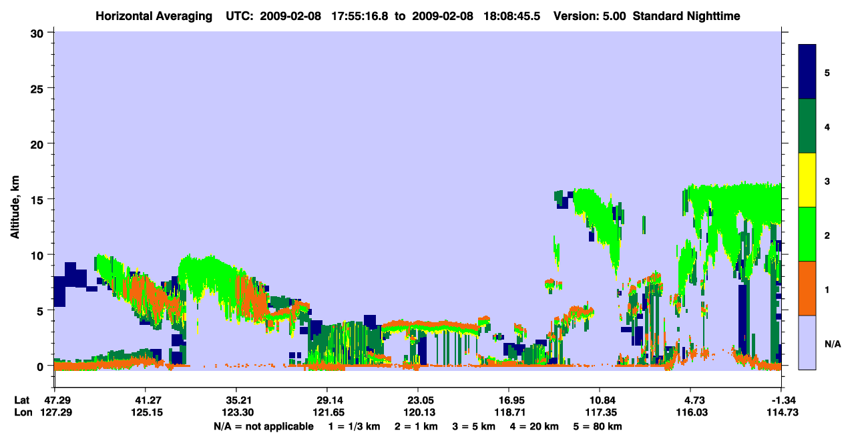Click the altitude tick label 30
868x445 pixels.
[x=39, y=33]
